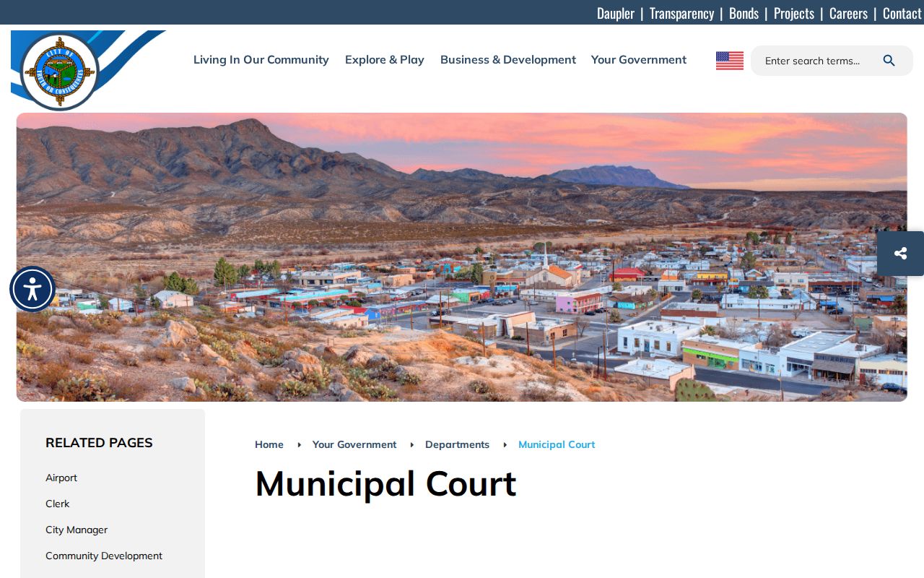
Task: Click the desert town banner image
Action: click(x=462, y=257)
